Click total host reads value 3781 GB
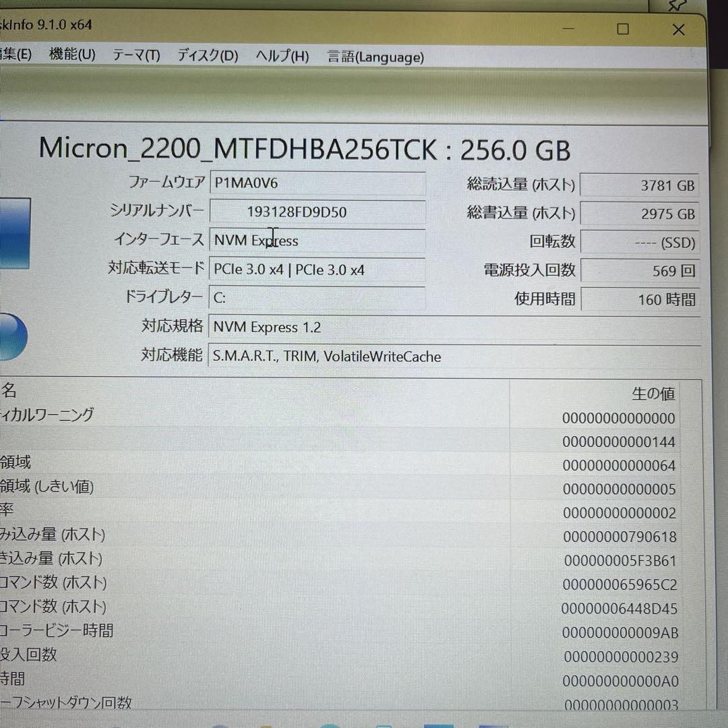728x728 pixels. [x=639, y=186]
